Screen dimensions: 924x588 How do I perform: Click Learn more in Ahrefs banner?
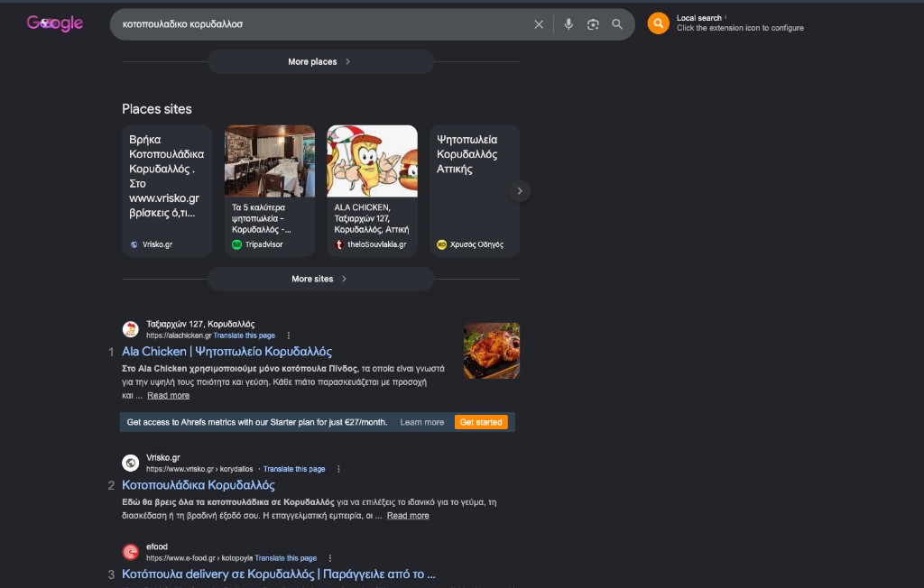point(422,422)
